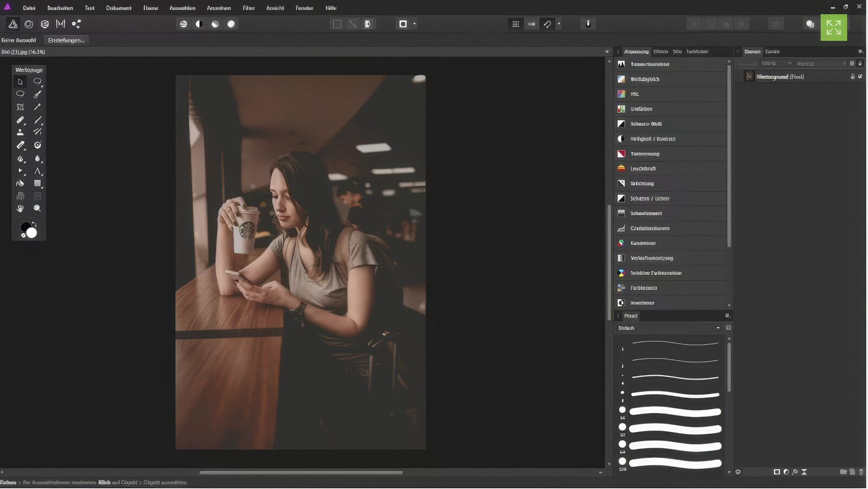Click the striped circle auto-adjust toolbar icon
The height and width of the screenshot is (489, 868).
click(x=183, y=24)
